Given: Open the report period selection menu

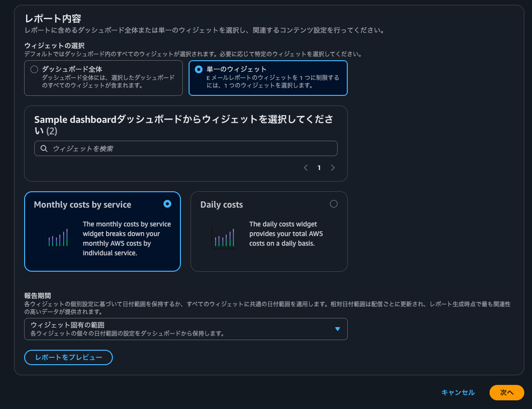Looking at the screenshot, I should (186, 329).
